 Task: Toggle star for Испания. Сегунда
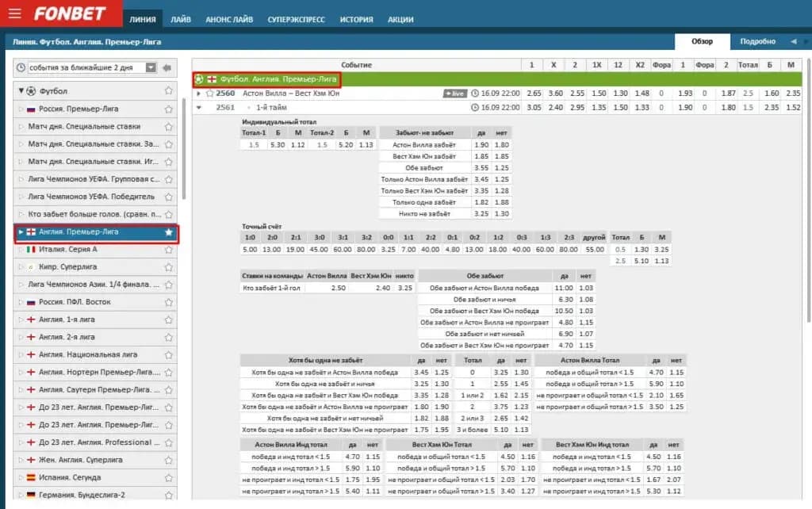tap(168, 478)
